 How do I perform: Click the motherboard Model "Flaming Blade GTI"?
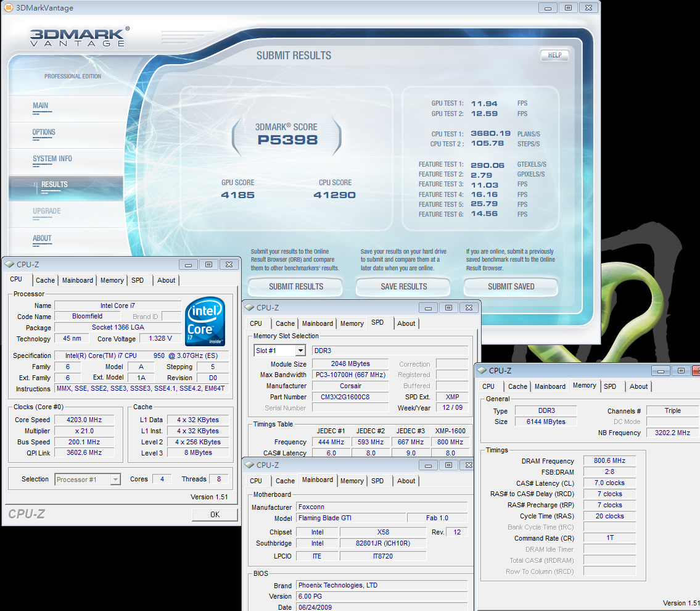tap(352, 518)
